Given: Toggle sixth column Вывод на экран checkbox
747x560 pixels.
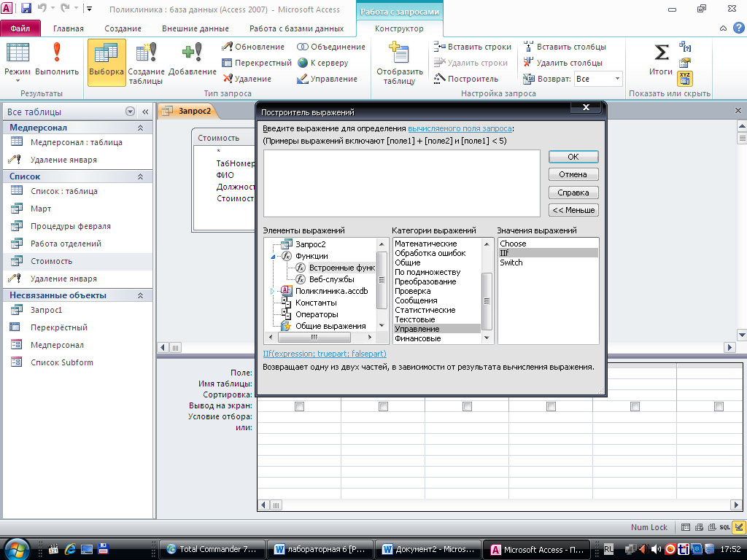Looking at the screenshot, I should [719, 406].
